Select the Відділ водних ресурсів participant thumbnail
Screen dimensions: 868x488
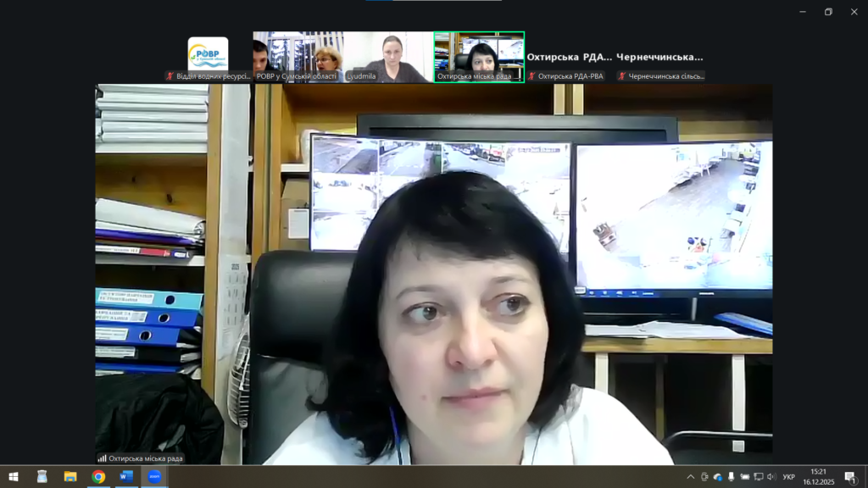coord(208,54)
